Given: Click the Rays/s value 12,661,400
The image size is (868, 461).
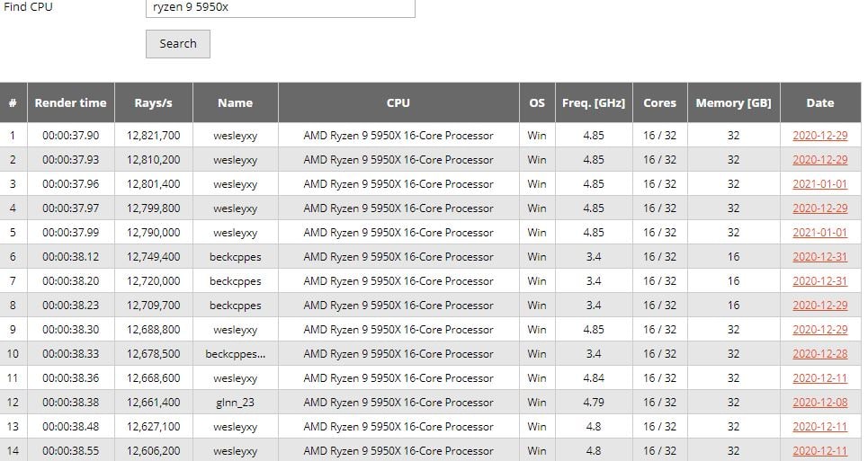Looking at the screenshot, I should (153, 403).
